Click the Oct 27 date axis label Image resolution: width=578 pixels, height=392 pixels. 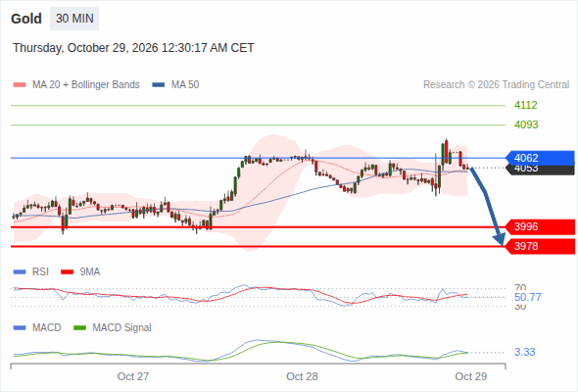[133, 376]
